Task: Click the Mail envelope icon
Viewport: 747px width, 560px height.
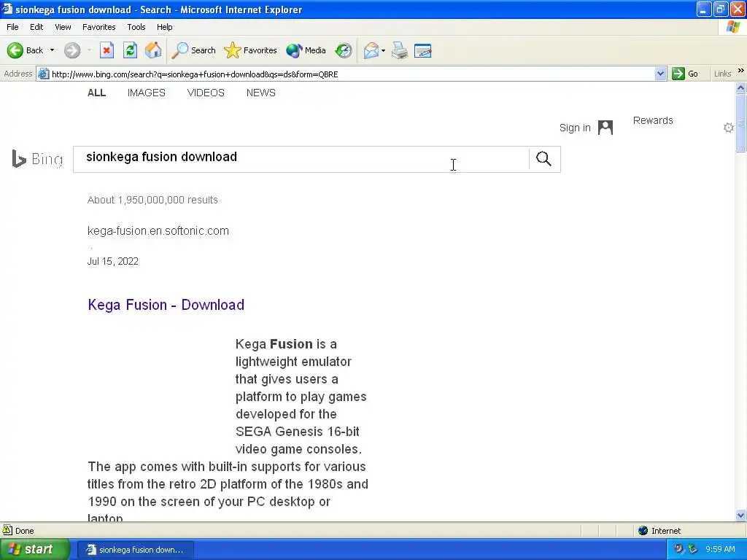Action: (371, 50)
